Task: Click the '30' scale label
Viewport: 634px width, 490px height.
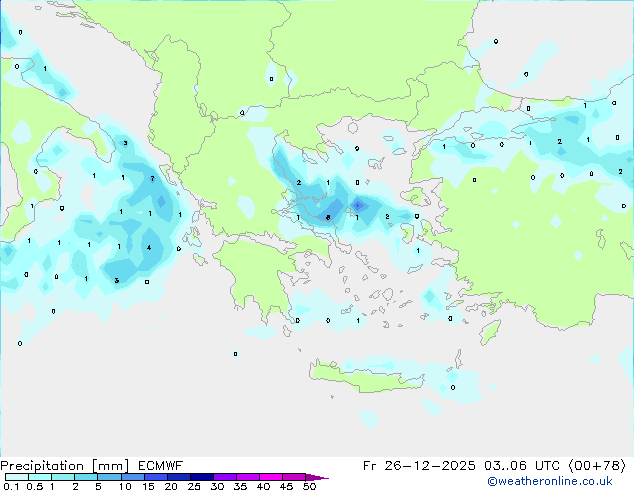Action: (217, 486)
